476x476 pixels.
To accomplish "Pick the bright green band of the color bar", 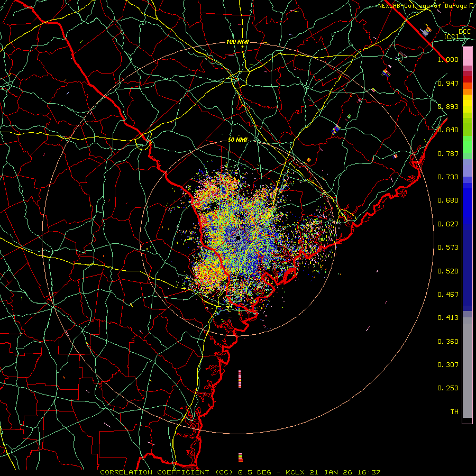I will pyautogui.click(x=467, y=144).
